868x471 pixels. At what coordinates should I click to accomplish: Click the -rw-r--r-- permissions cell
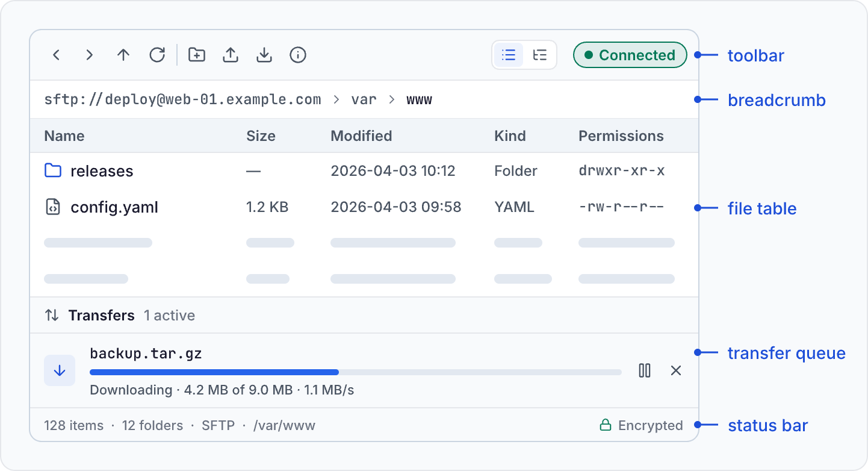tap(621, 207)
